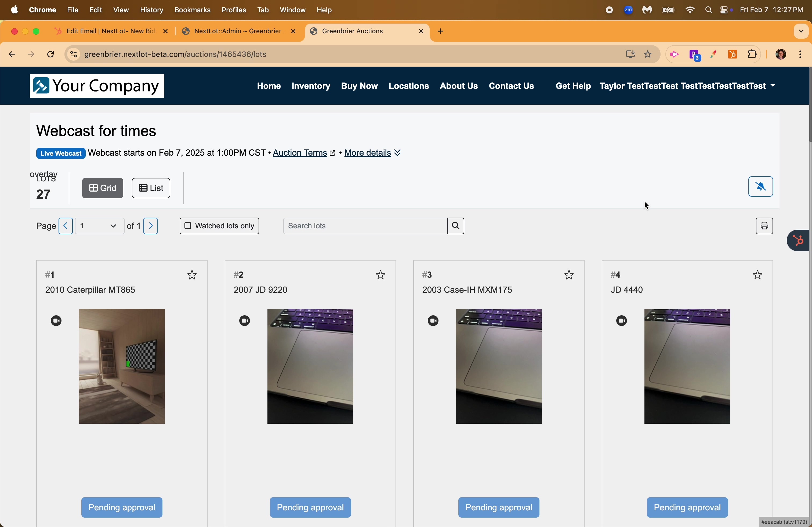Enable Watched lots only checkbox
The width and height of the screenshot is (812, 527).
click(188, 226)
